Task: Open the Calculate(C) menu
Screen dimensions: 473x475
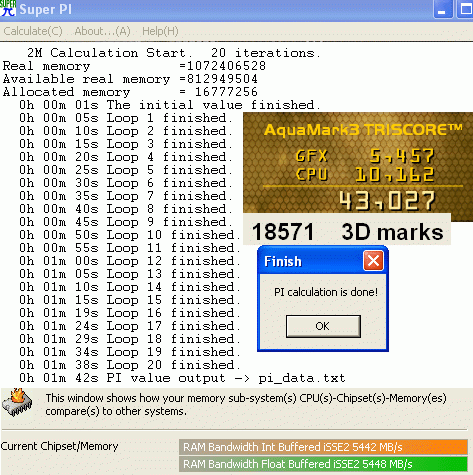Action: coord(33,31)
